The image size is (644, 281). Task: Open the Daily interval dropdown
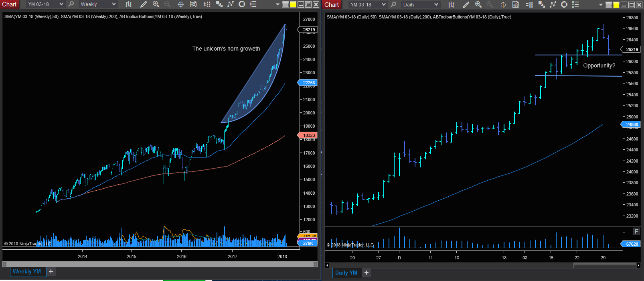point(420,4)
